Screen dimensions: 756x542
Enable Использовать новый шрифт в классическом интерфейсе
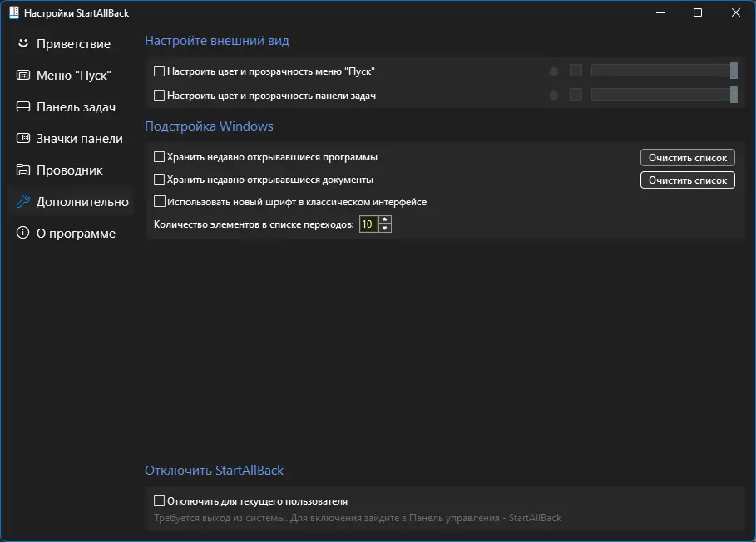click(160, 201)
